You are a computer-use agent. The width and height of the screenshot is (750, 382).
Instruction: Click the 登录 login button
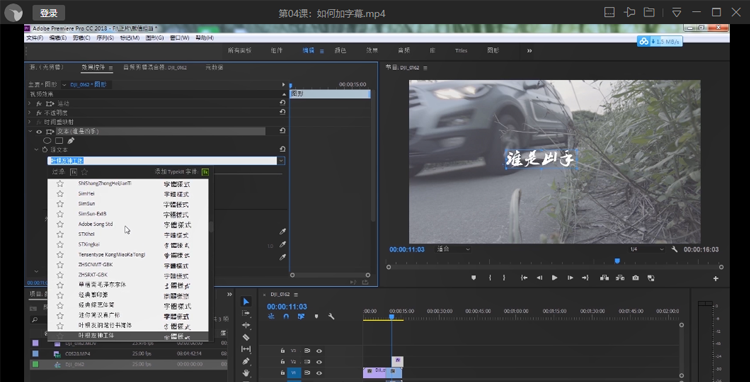click(x=49, y=13)
